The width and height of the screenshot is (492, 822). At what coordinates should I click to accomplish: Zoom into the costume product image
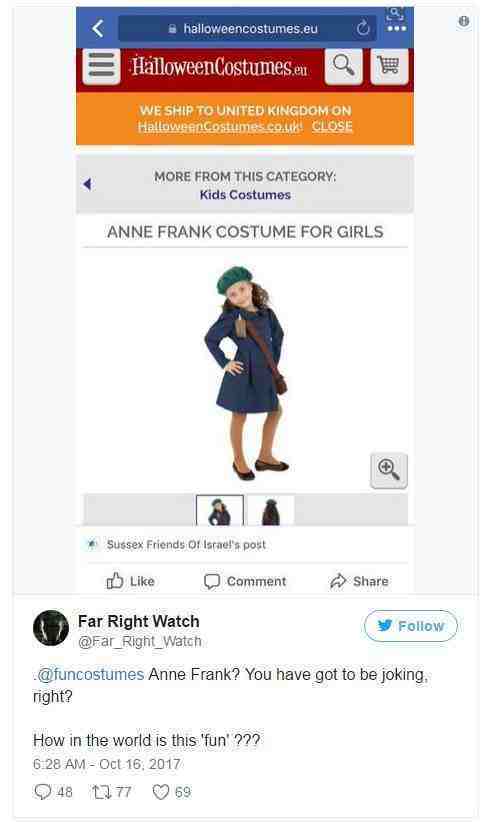(388, 470)
